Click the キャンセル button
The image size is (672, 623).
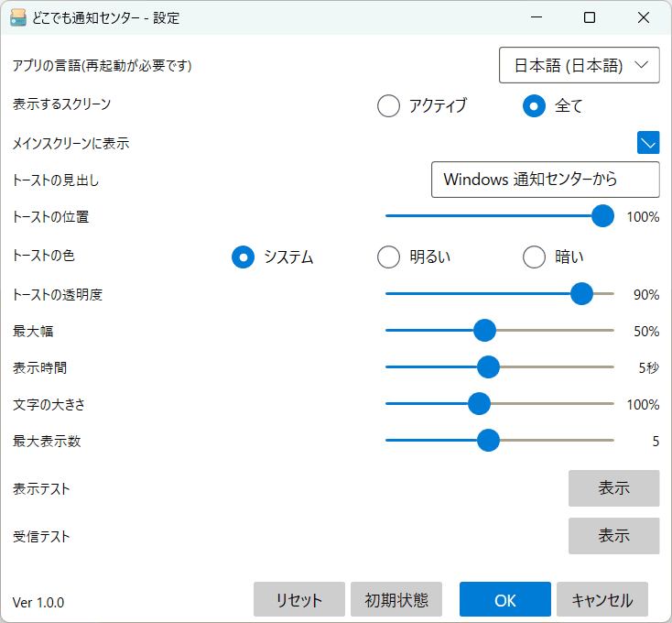(x=602, y=599)
